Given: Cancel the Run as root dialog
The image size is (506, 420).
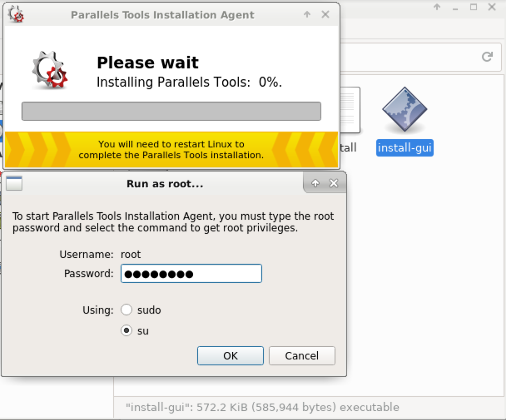Looking at the screenshot, I should click(x=302, y=355).
